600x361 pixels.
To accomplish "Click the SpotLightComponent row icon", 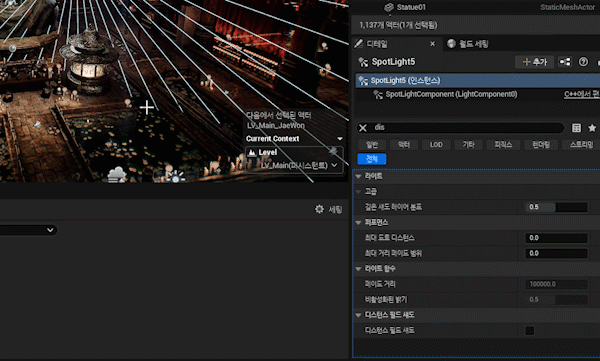I will (378, 95).
